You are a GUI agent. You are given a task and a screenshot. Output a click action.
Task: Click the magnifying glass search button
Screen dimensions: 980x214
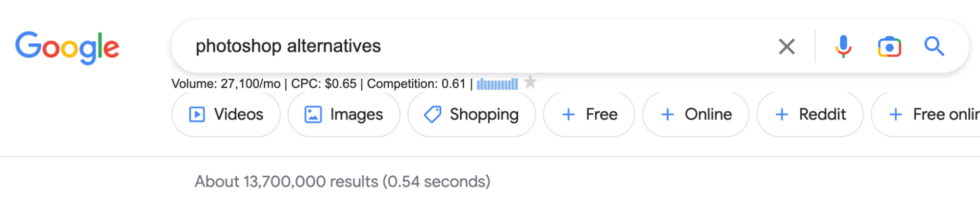click(934, 47)
